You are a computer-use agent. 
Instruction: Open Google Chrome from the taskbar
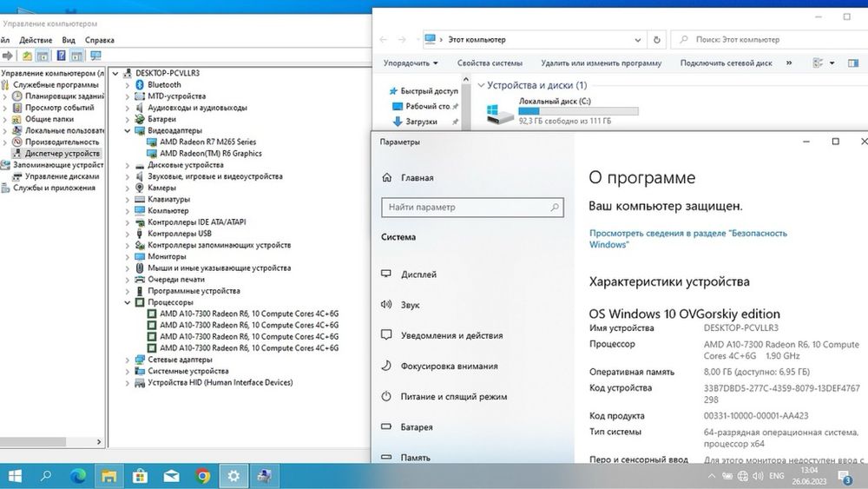pos(202,476)
